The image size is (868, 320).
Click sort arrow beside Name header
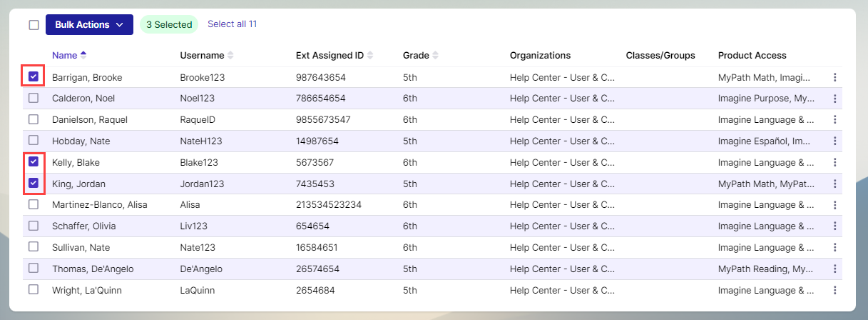pyautogui.click(x=83, y=55)
